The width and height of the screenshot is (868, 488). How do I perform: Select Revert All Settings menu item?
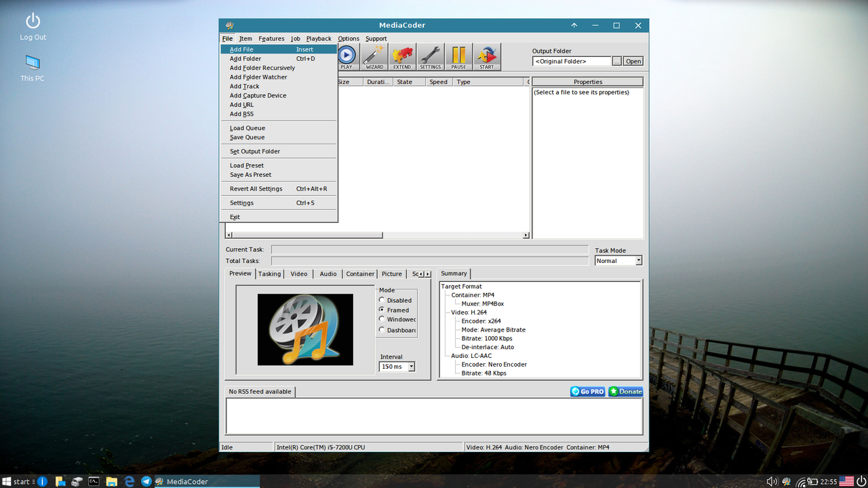tap(279, 189)
